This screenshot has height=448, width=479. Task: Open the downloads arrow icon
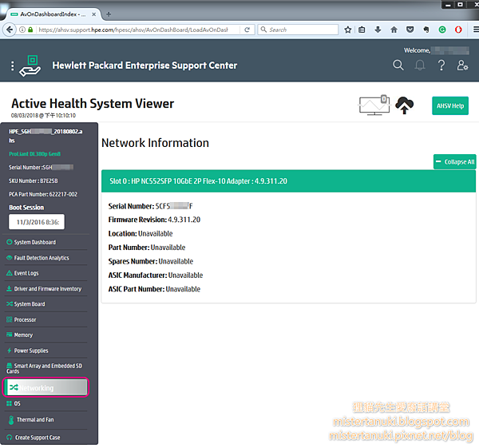(378, 30)
